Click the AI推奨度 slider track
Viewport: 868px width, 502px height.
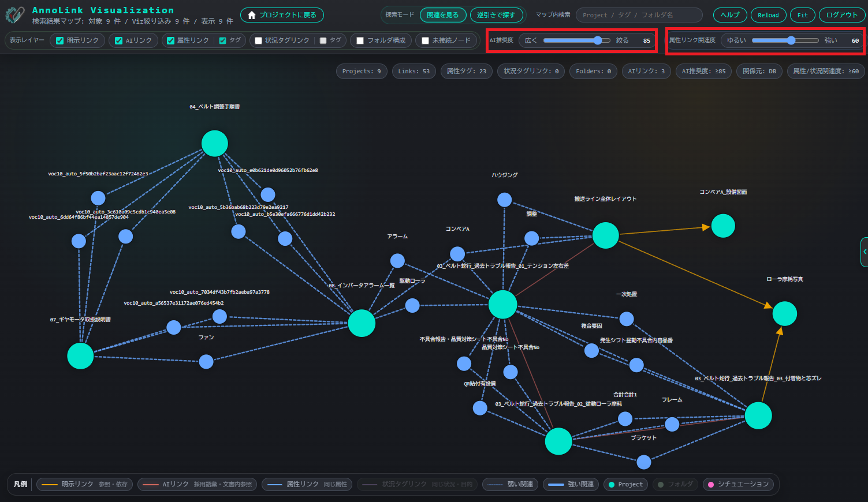pyautogui.click(x=577, y=40)
